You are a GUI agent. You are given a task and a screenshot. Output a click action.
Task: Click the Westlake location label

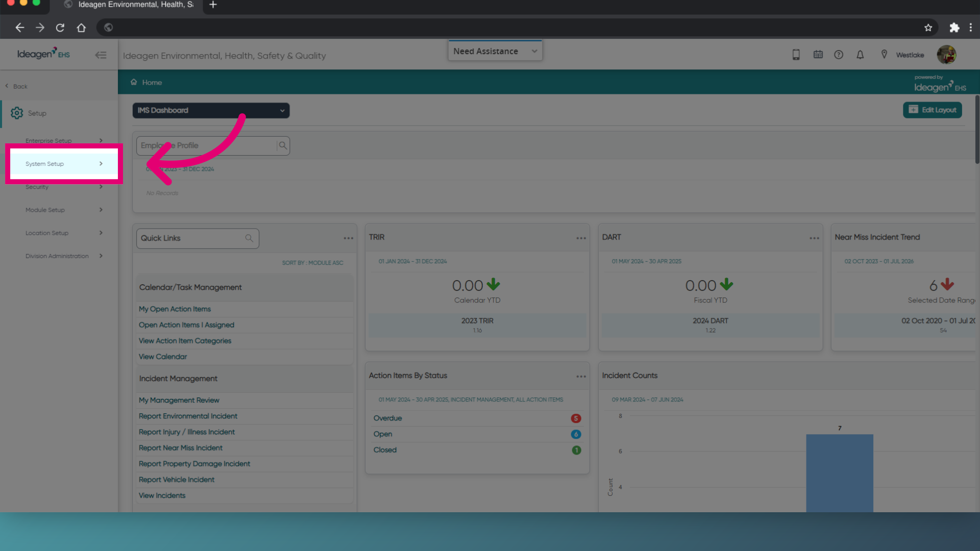910,55
